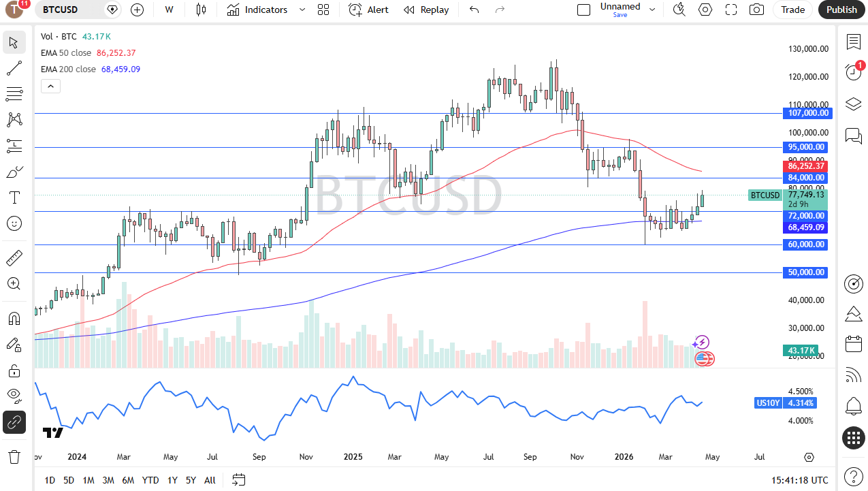Select the YTD range tab
Screen dimensions: 868x491
(x=150, y=480)
